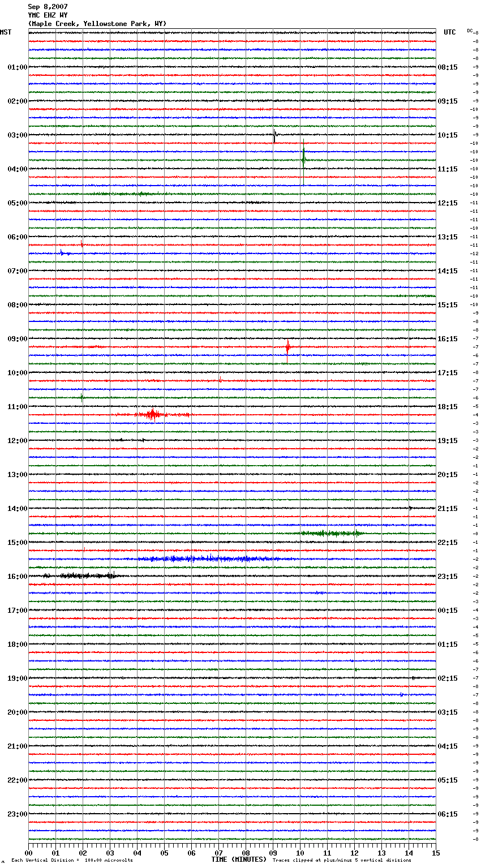This screenshot has width=481, height=868.
Task: Click the Traces clipped footer note
Action: pyautogui.click(x=342, y=860)
